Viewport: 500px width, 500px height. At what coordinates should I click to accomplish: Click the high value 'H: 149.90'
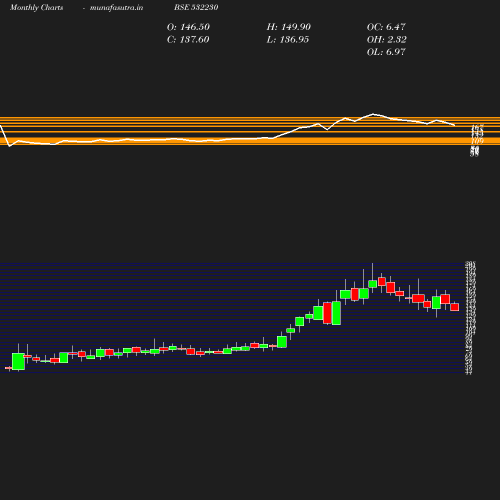coord(289,27)
